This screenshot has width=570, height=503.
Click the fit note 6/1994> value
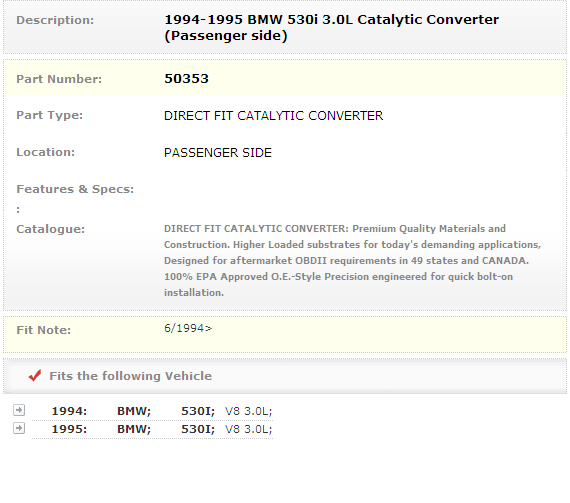(x=188, y=328)
